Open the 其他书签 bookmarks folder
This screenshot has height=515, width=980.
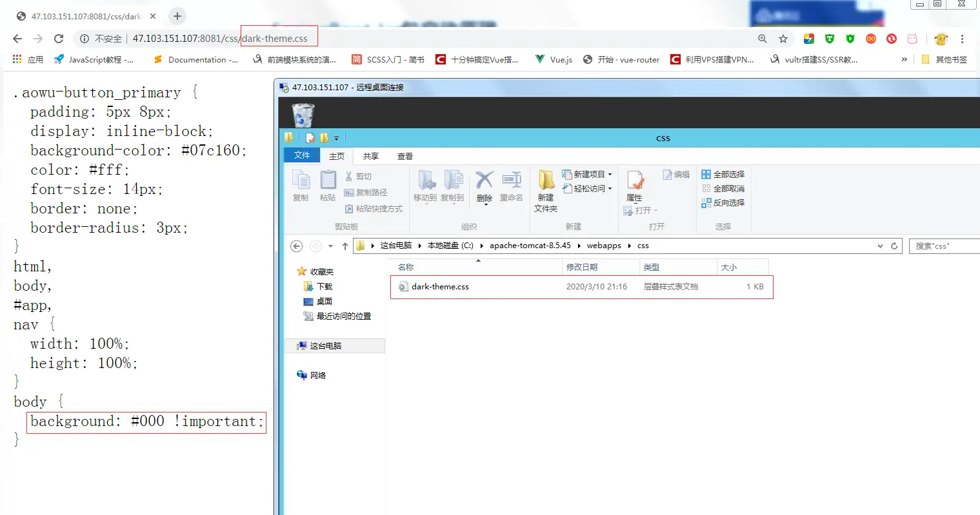(x=945, y=59)
